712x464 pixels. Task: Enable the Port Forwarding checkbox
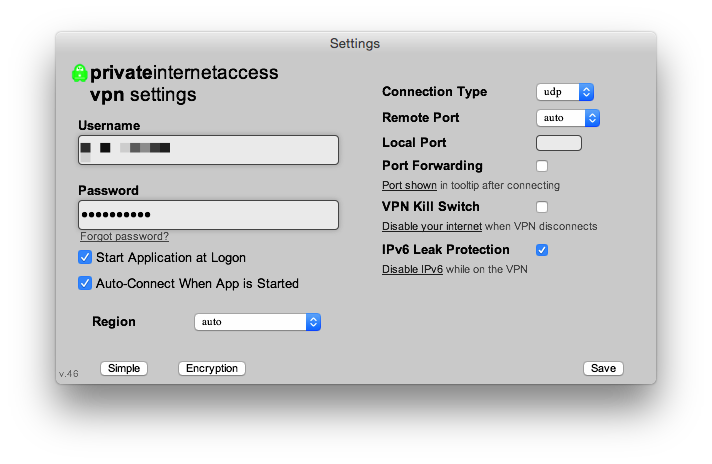542,166
